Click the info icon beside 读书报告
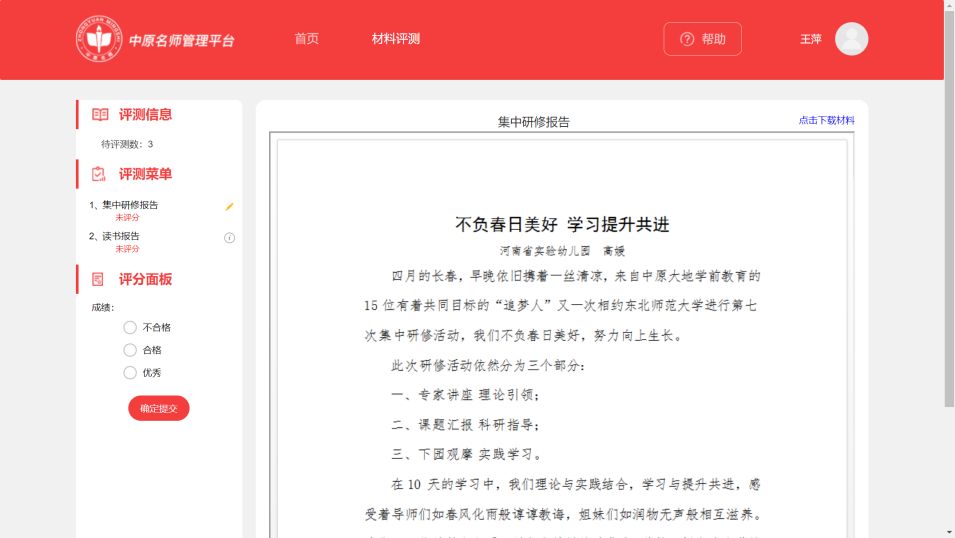Viewport: 955px width, 538px height. tap(229, 238)
